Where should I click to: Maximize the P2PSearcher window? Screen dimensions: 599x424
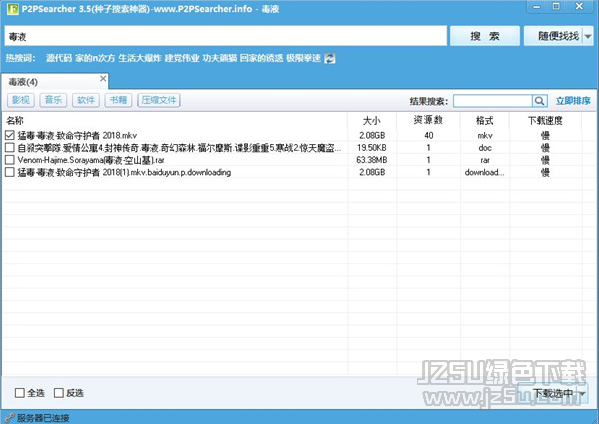[556, 6]
